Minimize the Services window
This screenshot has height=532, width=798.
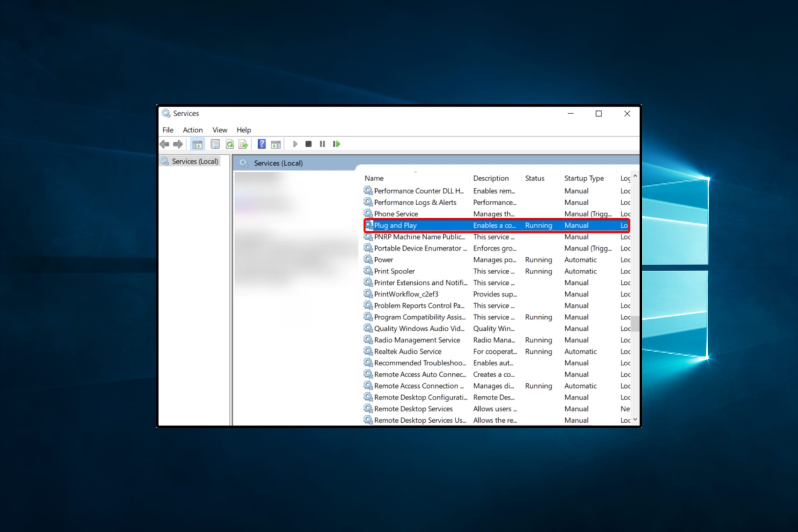[x=571, y=113]
